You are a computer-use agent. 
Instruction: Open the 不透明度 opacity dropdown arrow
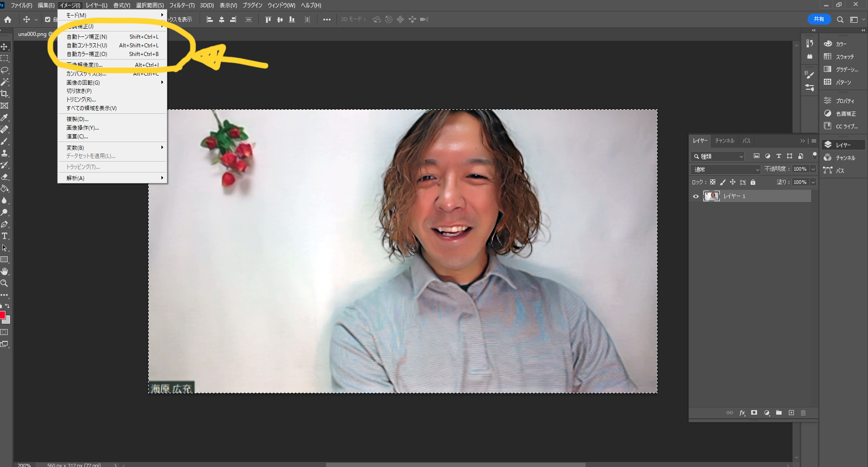coord(813,169)
